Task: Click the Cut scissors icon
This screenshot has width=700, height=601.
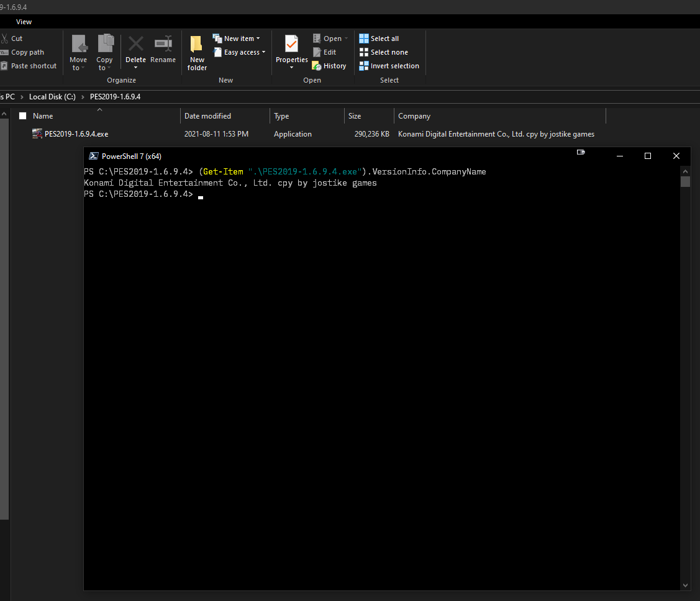Action: pyautogui.click(x=4, y=39)
